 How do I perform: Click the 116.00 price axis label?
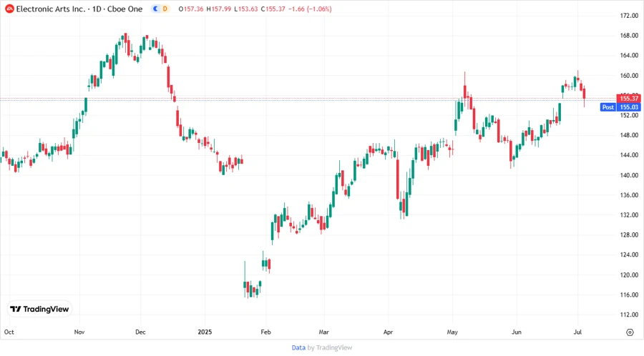(629, 295)
